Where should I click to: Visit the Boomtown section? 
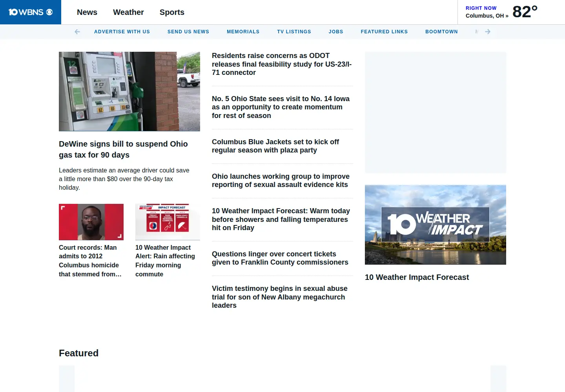point(441,32)
